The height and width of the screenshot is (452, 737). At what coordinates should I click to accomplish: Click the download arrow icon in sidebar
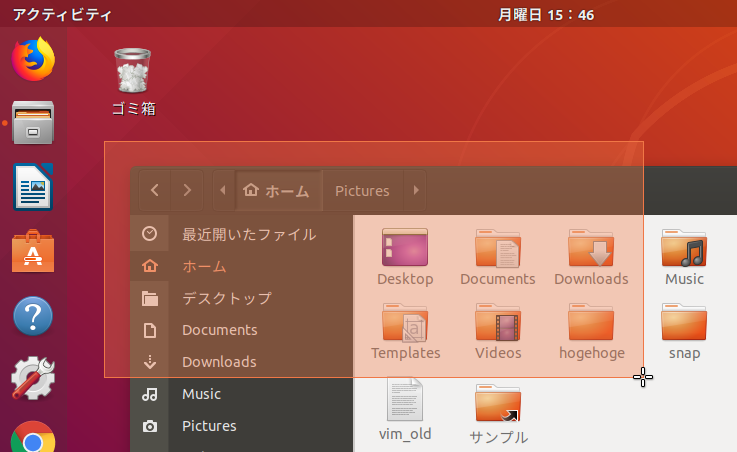point(149,362)
